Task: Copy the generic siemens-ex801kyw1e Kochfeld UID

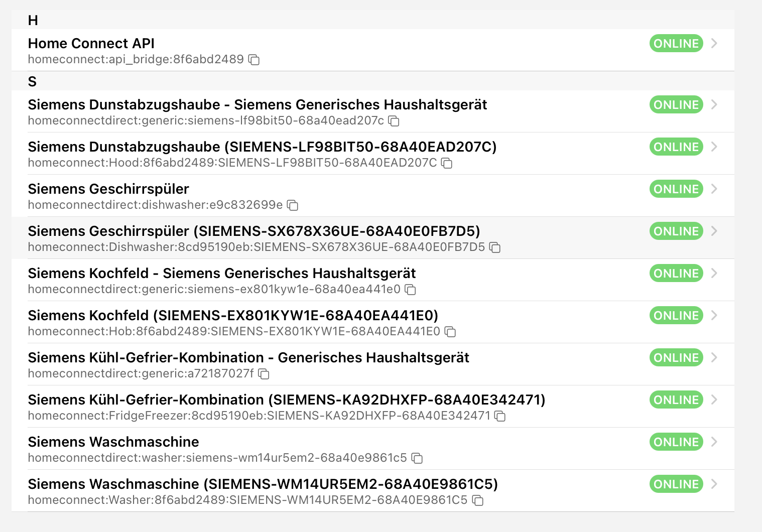Action: (411, 290)
